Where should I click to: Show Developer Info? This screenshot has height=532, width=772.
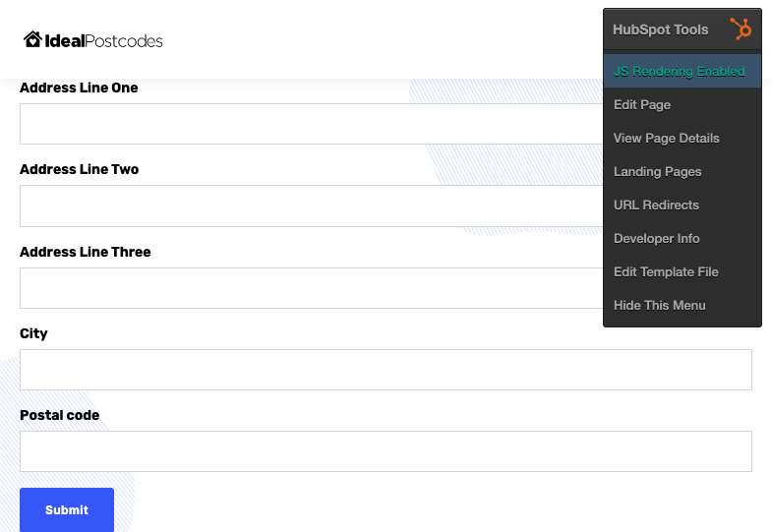point(657,239)
